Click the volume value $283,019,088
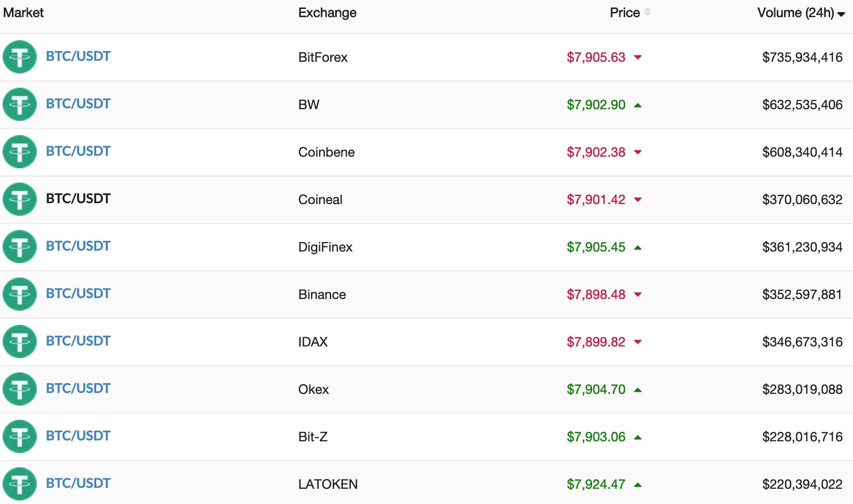This screenshot has height=504, width=853. 802,389
